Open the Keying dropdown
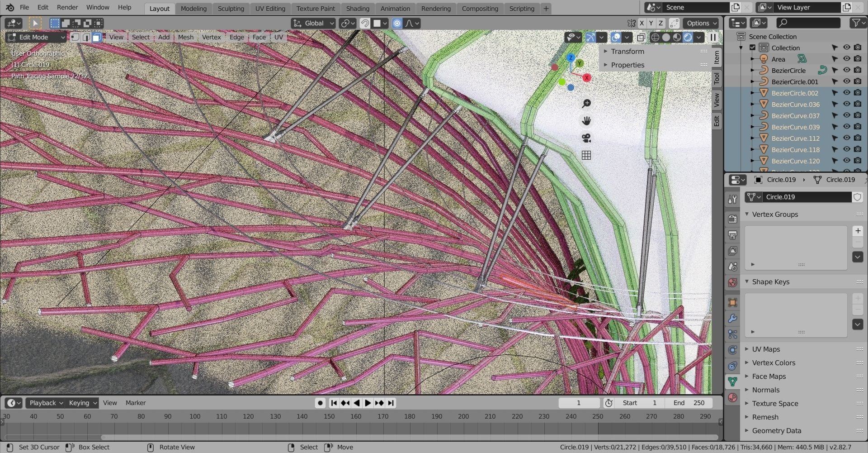Image resolution: width=868 pixels, height=453 pixels. pyautogui.click(x=82, y=403)
